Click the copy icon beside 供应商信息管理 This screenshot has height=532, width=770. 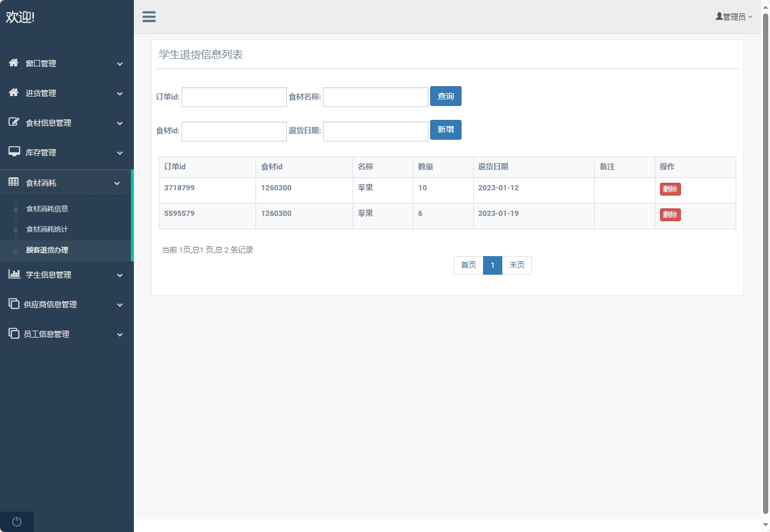[14, 304]
